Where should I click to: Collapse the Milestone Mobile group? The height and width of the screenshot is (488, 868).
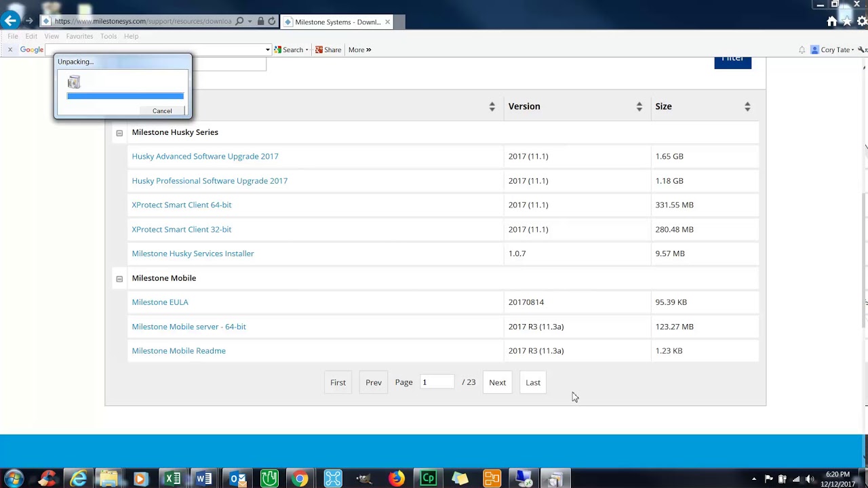point(119,279)
